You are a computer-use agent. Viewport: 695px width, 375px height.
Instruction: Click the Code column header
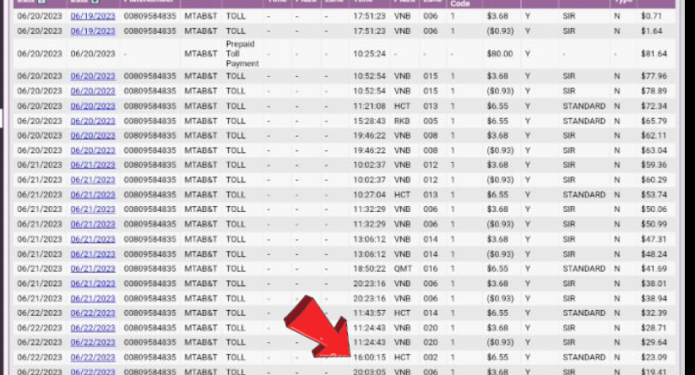pyautogui.click(x=460, y=4)
